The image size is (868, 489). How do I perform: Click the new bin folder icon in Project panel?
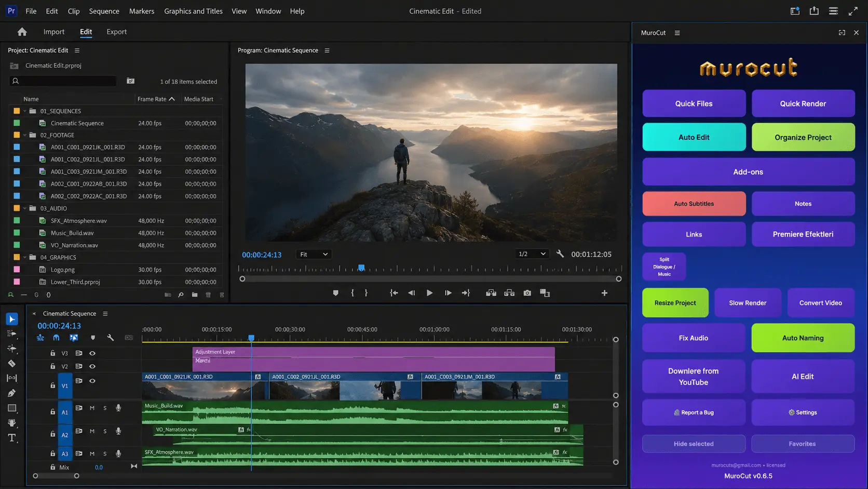195,295
